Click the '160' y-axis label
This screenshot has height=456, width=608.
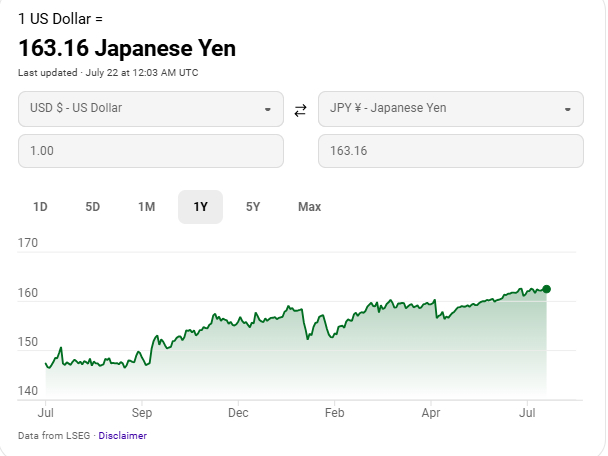(x=28, y=293)
